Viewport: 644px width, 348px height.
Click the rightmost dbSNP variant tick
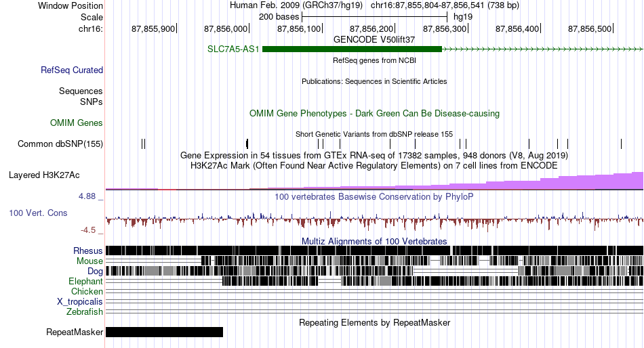click(x=621, y=144)
